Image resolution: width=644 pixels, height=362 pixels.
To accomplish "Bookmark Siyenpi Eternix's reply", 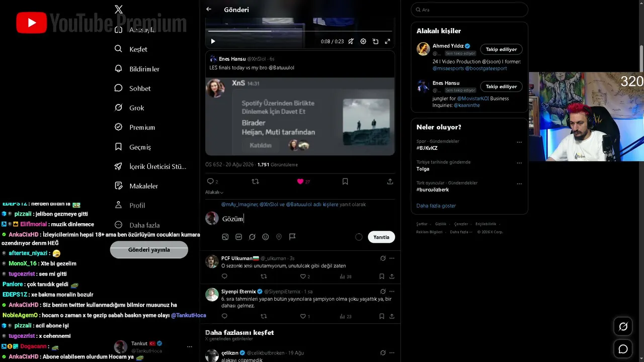I will (382, 316).
